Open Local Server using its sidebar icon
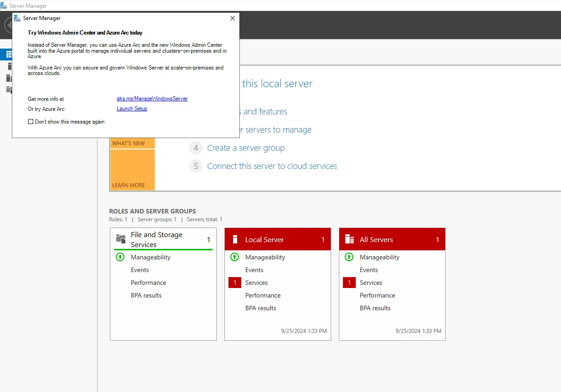The height and width of the screenshot is (392, 561). point(10,66)
